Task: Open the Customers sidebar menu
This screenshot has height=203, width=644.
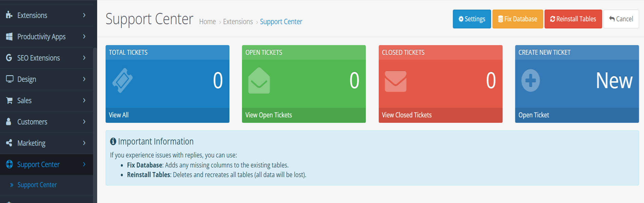Action: (x=32, y=122)
